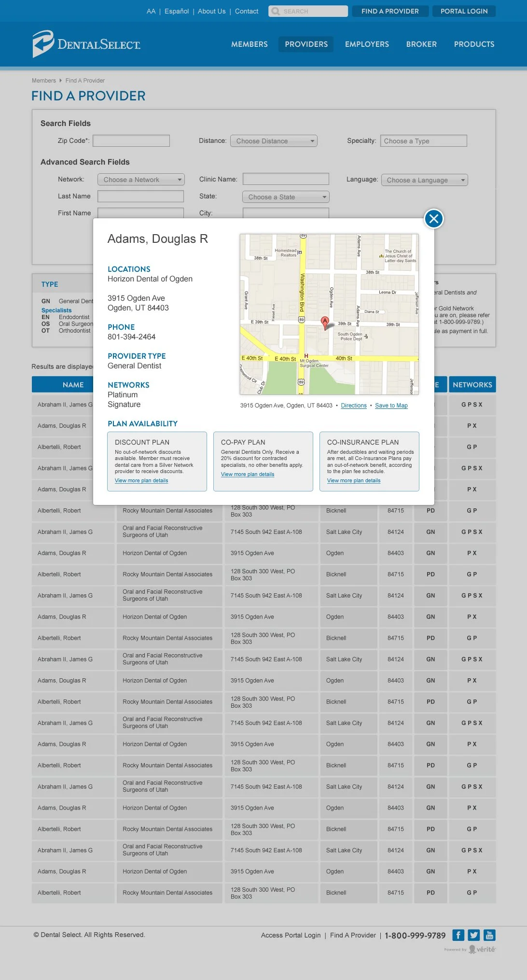Viewport: 527px width, 980px height.
Task: Click the phone number 801-394-2464
Action: [131, 337]
